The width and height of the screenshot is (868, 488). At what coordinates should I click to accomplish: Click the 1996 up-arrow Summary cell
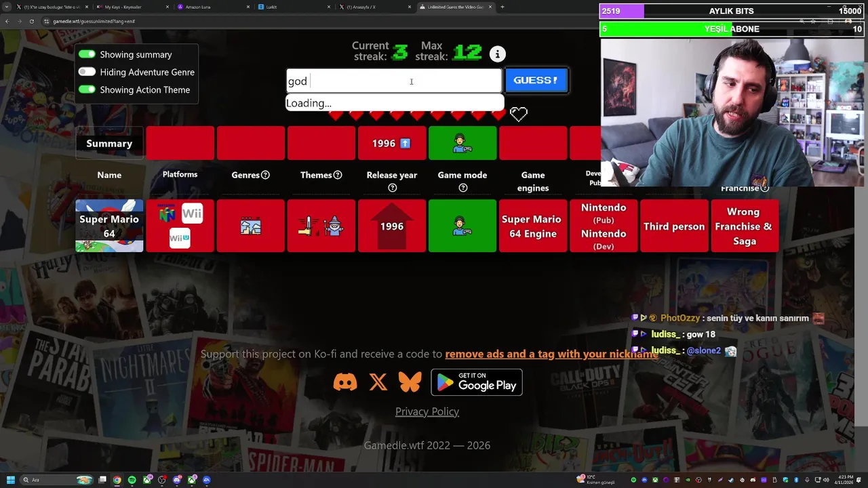392,143
